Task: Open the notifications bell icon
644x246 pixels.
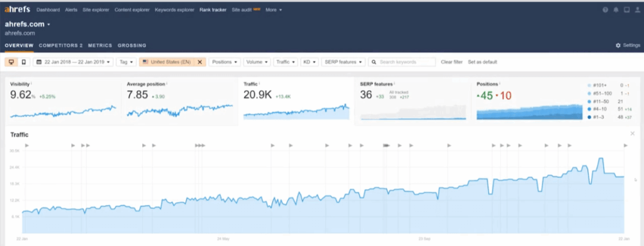Action: [616, 10]
